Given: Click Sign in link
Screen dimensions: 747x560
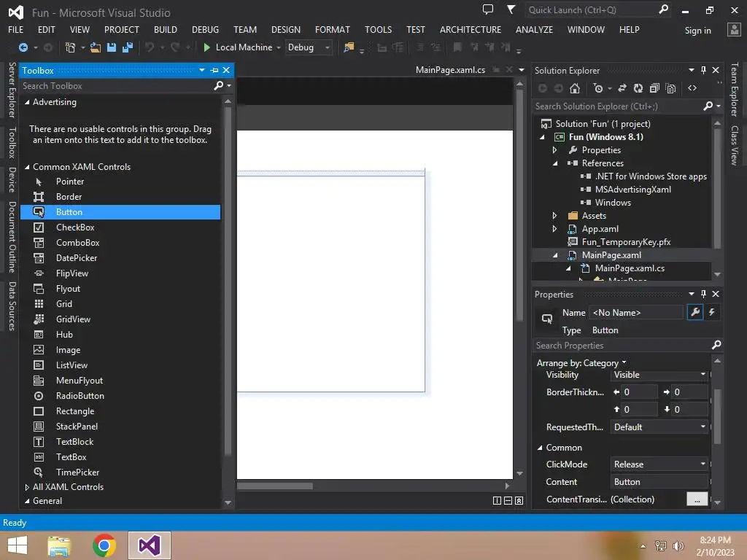Looking at the screenshot, I should [697, 31].
